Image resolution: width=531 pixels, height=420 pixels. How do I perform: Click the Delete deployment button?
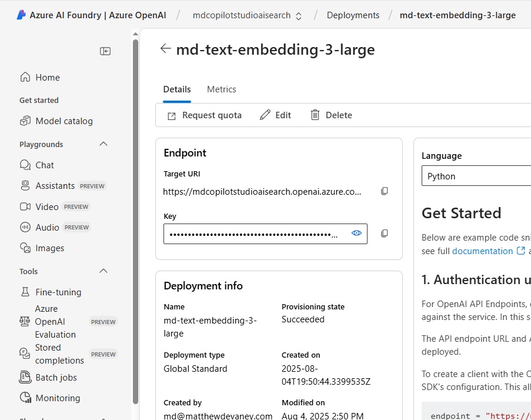point(331,115)
